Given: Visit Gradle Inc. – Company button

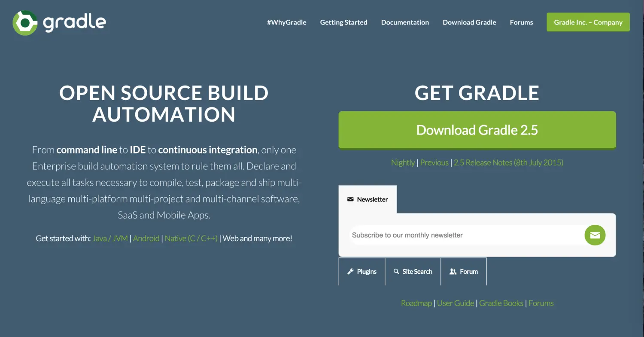Looking at the screenshot, I should [588, 22].
